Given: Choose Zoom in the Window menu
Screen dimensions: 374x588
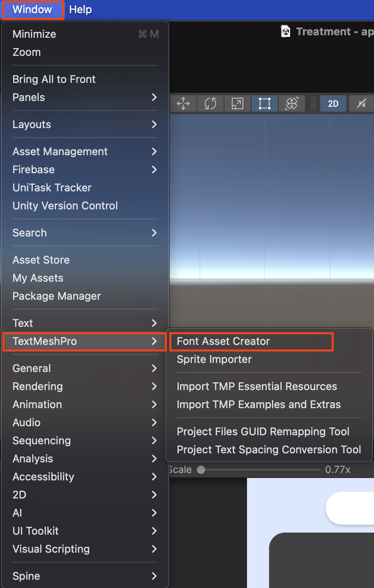Looking at the screenshot, I should 85,52.
